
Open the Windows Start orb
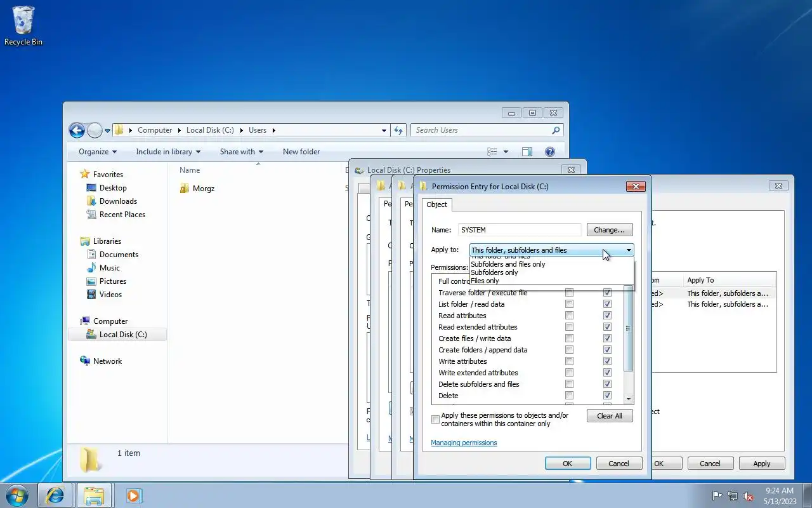point(16,495)
